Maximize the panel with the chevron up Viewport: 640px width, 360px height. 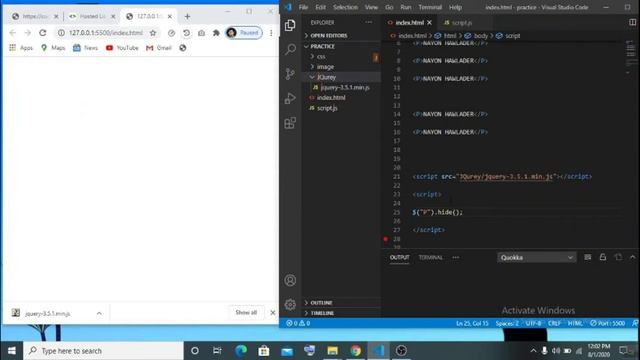click(x=633, y=257)
